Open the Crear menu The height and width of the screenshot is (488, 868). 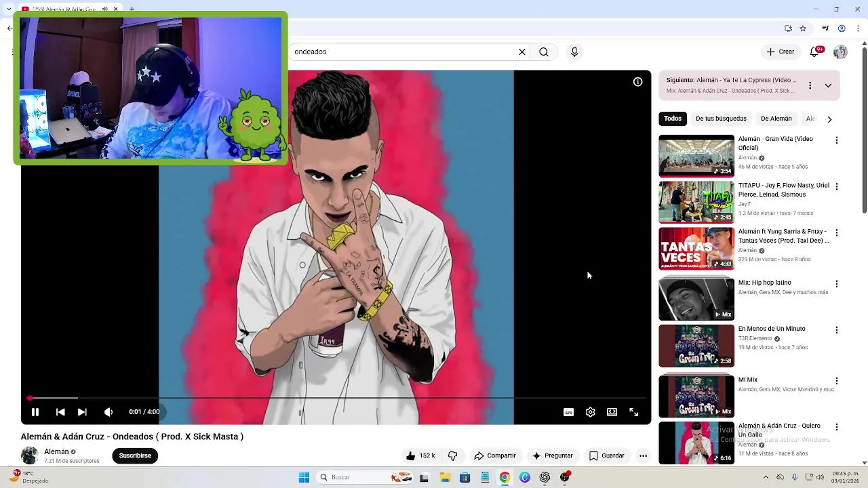point(781,52)
